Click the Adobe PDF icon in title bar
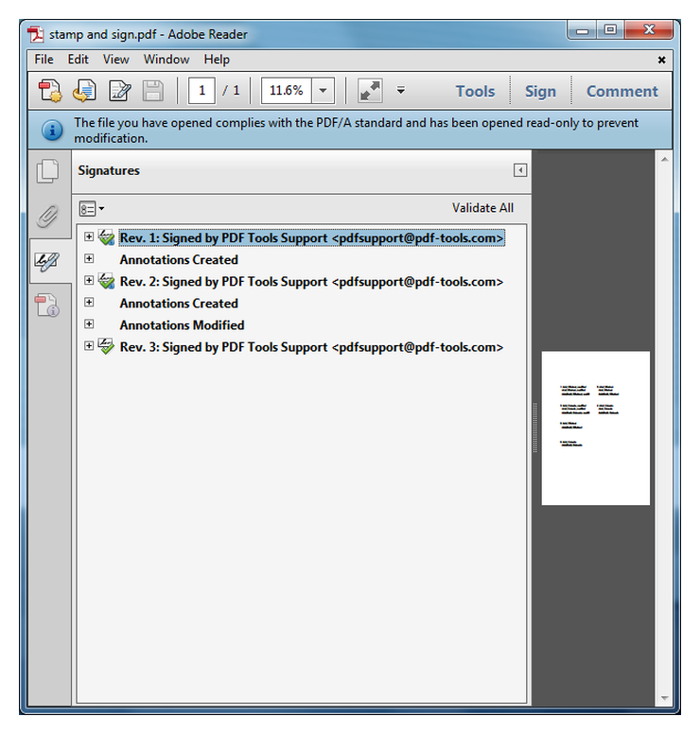This screenshot has height=734, width=700. click(x=35, y=34)
